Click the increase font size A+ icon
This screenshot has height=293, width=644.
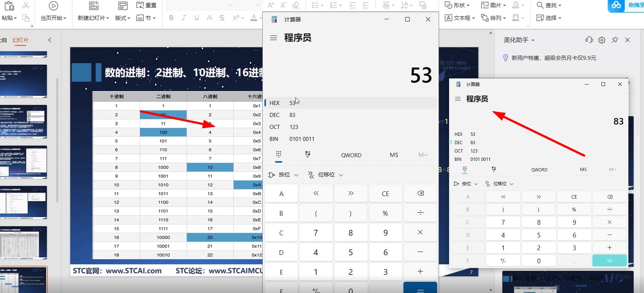point(271,5)
